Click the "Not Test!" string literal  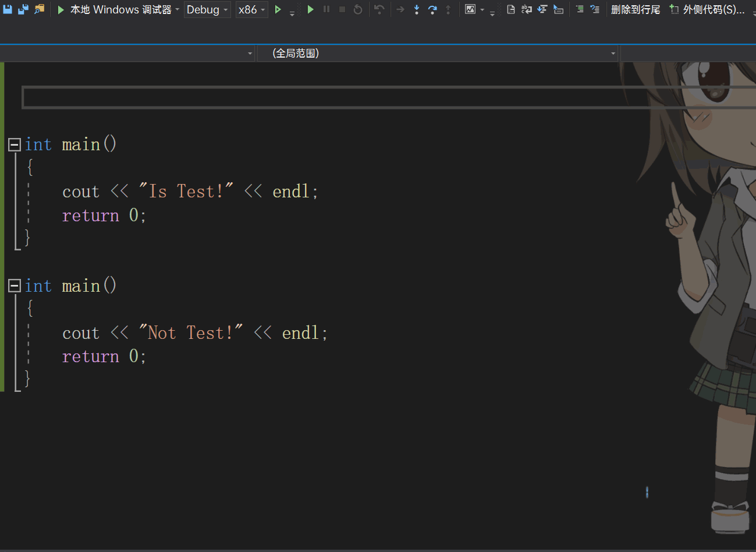190,332
